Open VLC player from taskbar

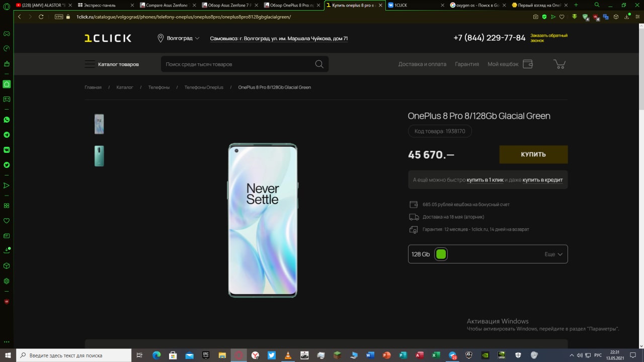(287, 355)
